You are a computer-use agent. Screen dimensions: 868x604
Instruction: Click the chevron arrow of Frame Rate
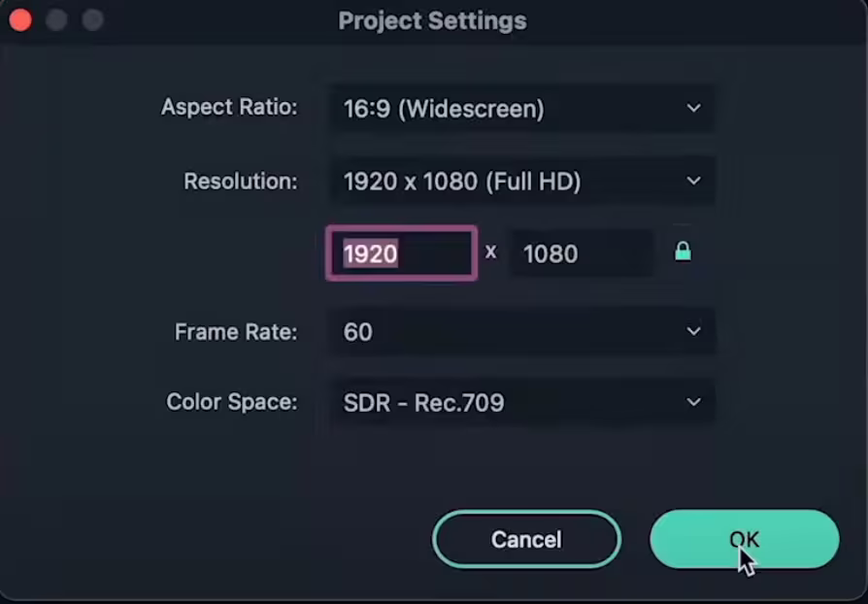coord(693,331)
